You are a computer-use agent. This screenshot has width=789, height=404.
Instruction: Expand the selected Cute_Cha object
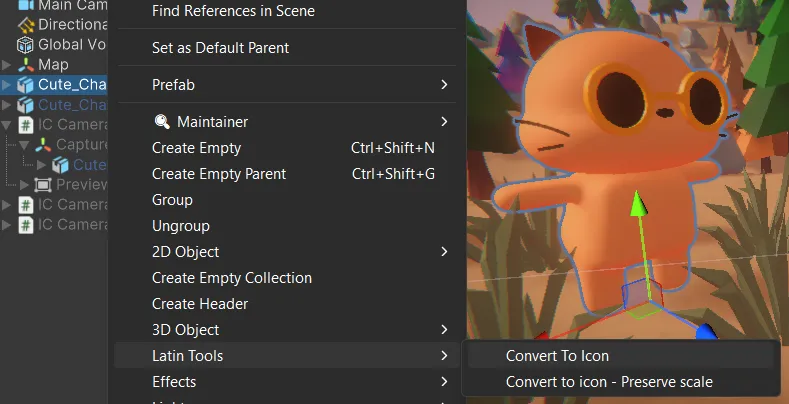pos(7,85)
